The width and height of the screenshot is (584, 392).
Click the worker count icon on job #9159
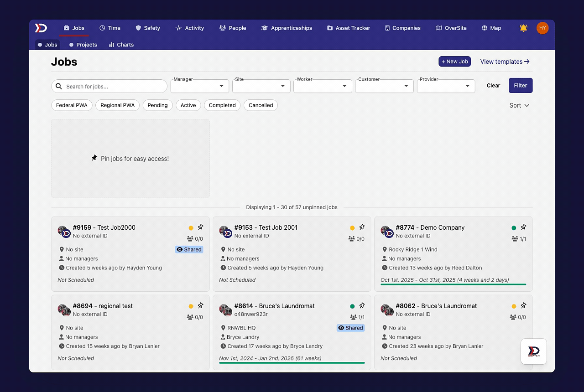[x=190, y=239]
